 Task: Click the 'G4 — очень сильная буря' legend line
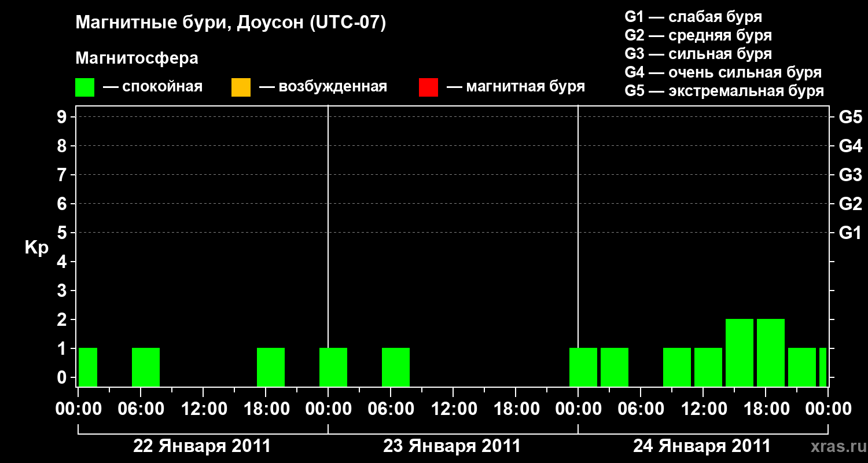click(x=723, y=72)
